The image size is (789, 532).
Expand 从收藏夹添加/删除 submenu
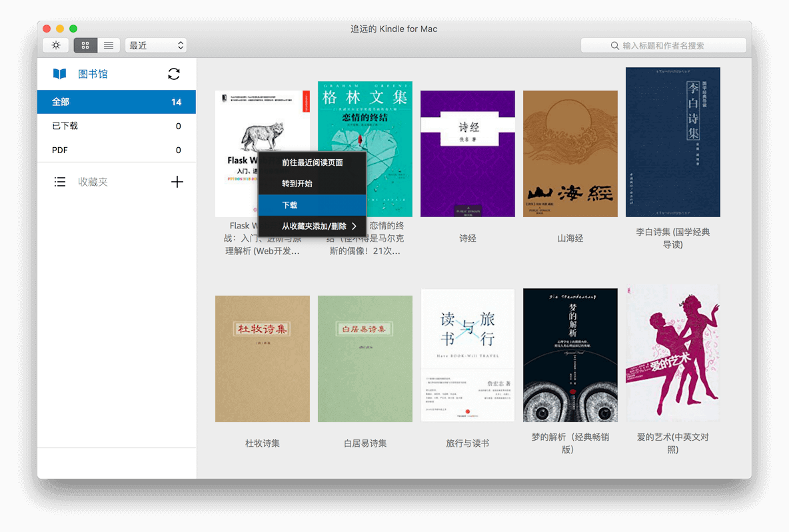pyautogui.click(x=312, y=226)
